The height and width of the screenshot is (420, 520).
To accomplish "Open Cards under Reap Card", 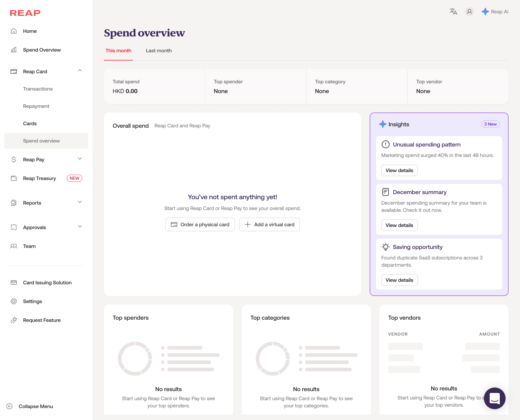I will point(30,123).
